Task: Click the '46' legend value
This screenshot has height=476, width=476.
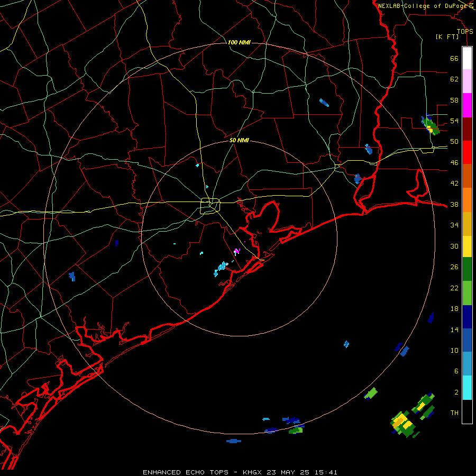Action: tap(454, 163)
